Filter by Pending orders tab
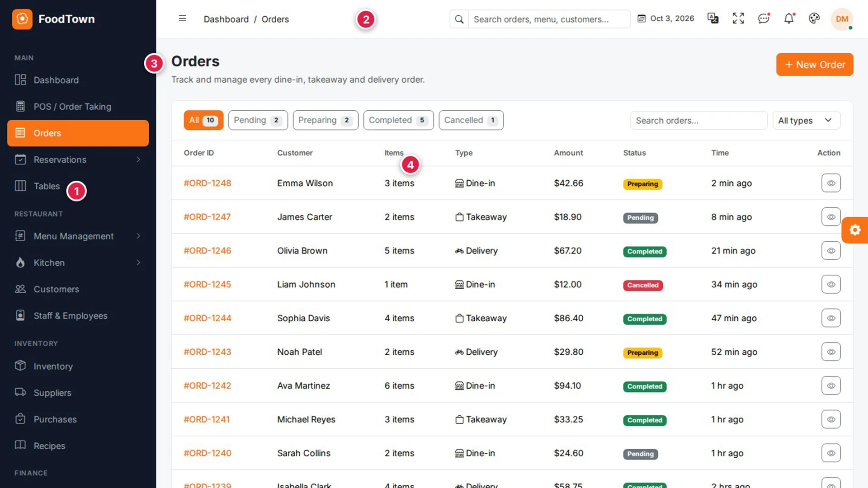Image resolution: width=868 pixels, height=488 pixels. click(258, 120)
